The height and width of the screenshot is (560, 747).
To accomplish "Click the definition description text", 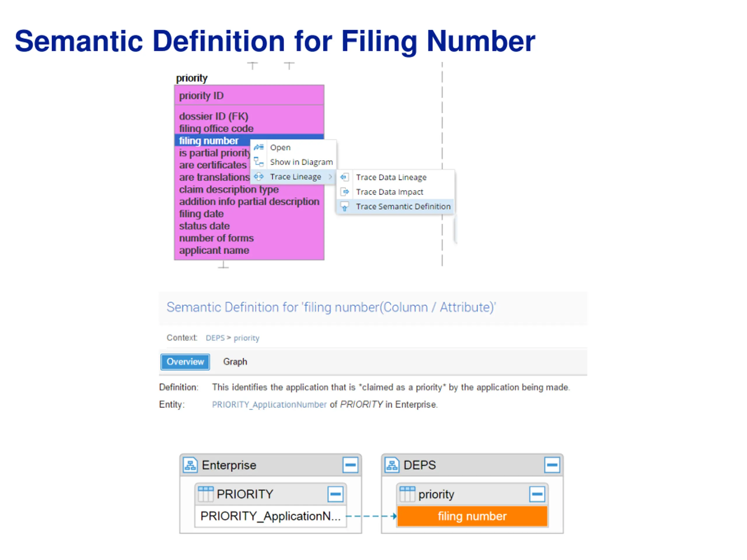I will (x=391, y=387).
